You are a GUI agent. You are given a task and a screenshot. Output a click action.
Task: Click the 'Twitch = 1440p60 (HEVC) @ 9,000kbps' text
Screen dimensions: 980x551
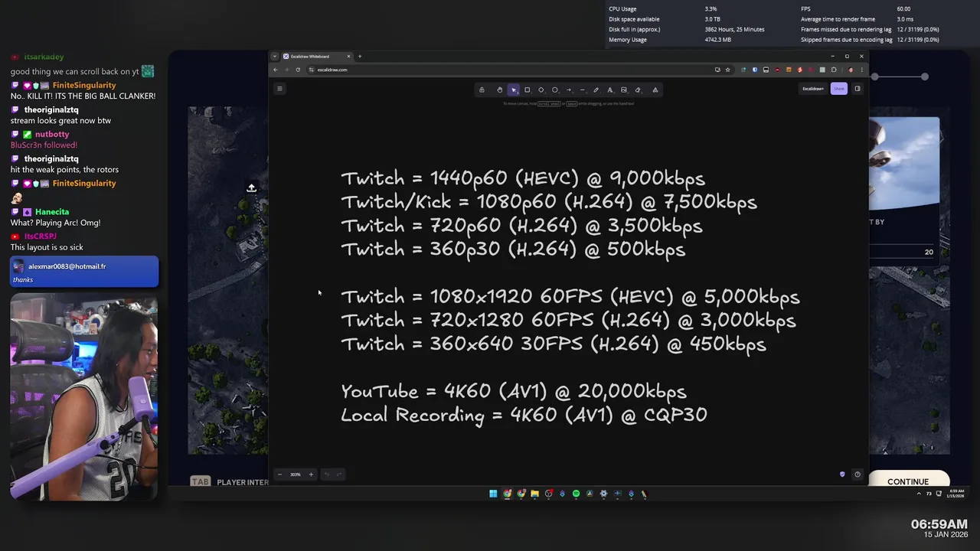pos(523,178)
